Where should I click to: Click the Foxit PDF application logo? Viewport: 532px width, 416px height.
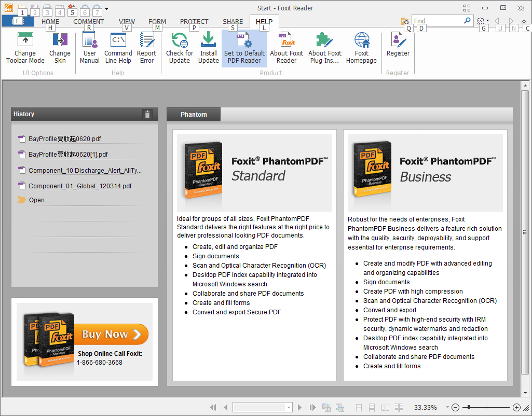pos(9,7)
